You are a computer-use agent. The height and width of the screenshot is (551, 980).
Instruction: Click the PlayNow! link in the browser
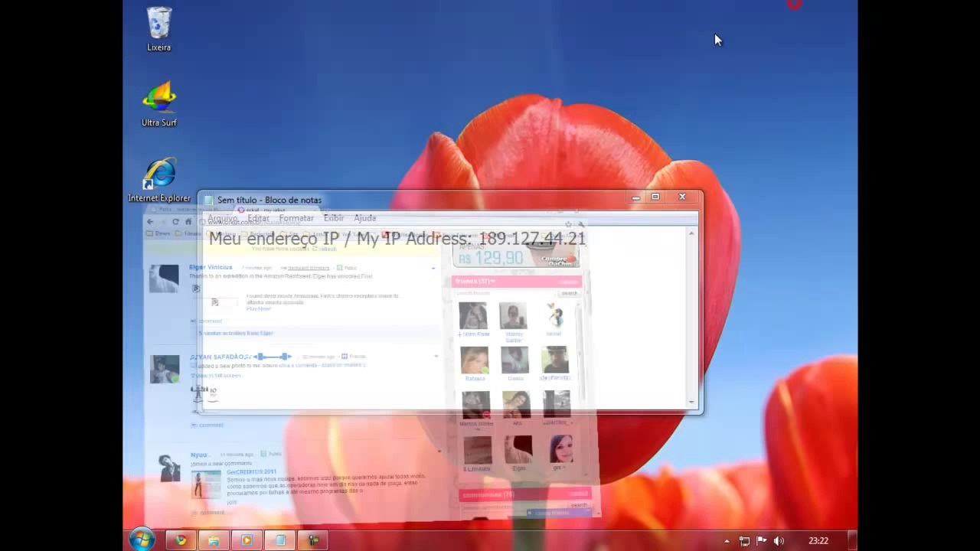click(259, 308)
